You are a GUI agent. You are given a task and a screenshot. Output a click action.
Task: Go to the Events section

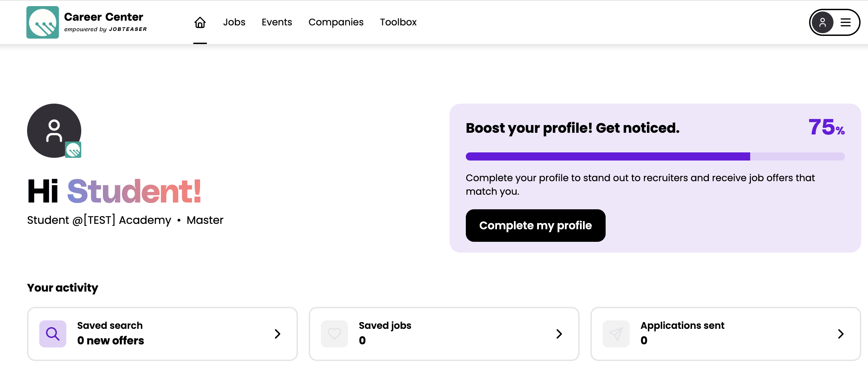pos(277,22)
